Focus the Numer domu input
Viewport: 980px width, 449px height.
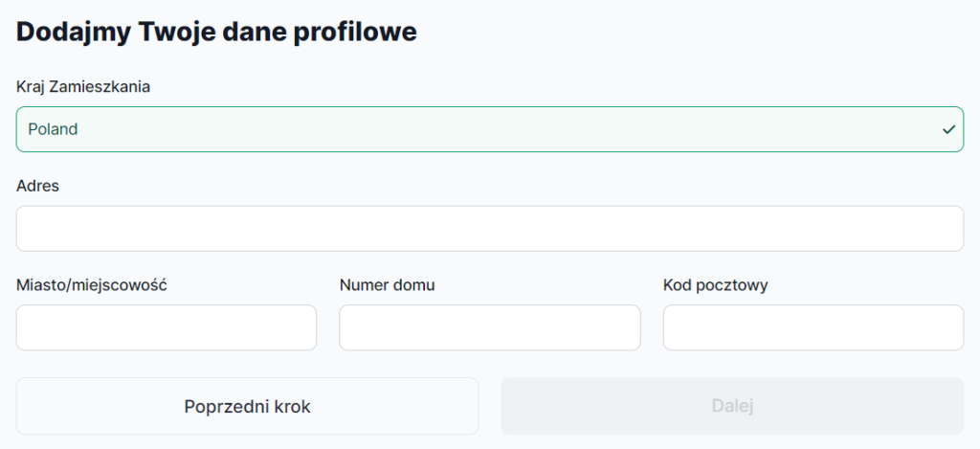pos(489,327)
